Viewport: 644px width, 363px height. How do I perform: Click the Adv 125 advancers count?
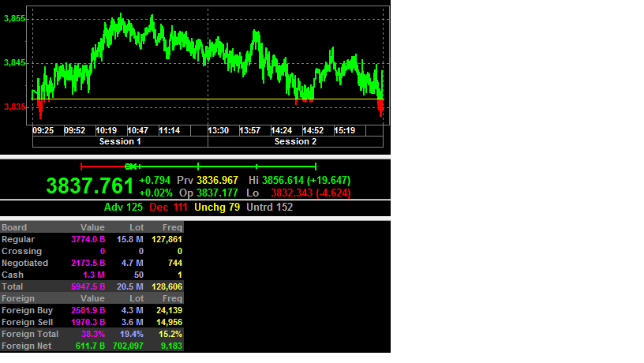click(x=123, y=208)
